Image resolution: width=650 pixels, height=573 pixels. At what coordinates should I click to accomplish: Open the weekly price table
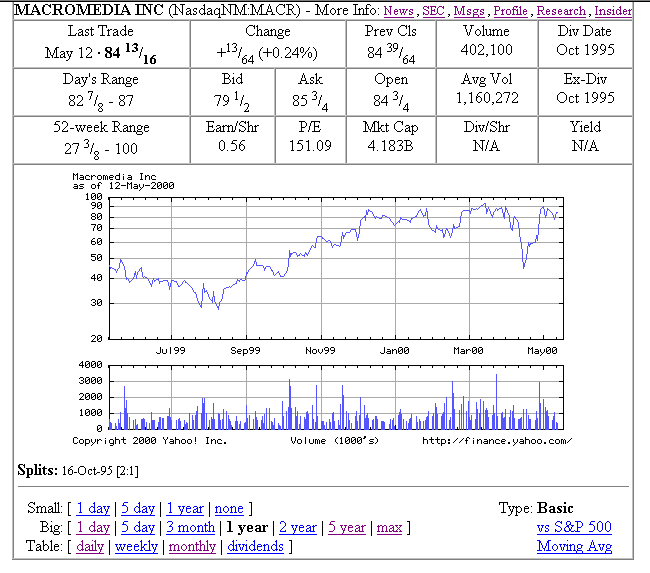(136, 547)
